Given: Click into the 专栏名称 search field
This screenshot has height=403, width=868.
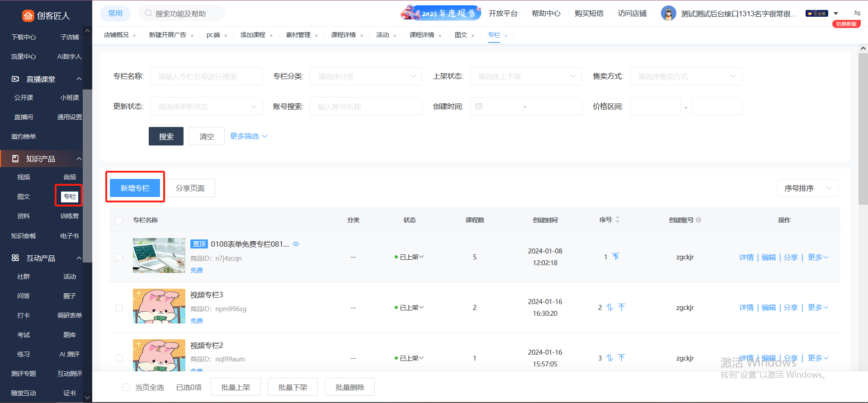Looking at the screenshot, I should [x=206, y=76].
